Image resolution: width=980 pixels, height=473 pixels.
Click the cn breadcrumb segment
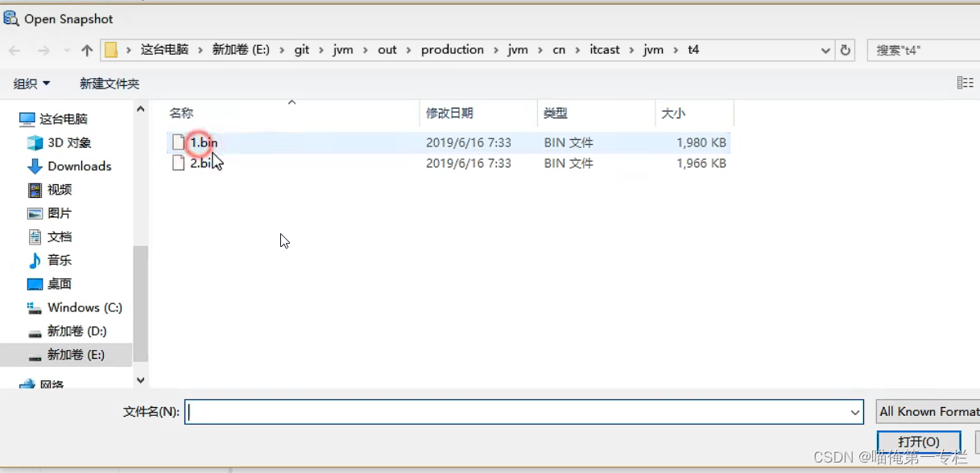coord(559,50)
